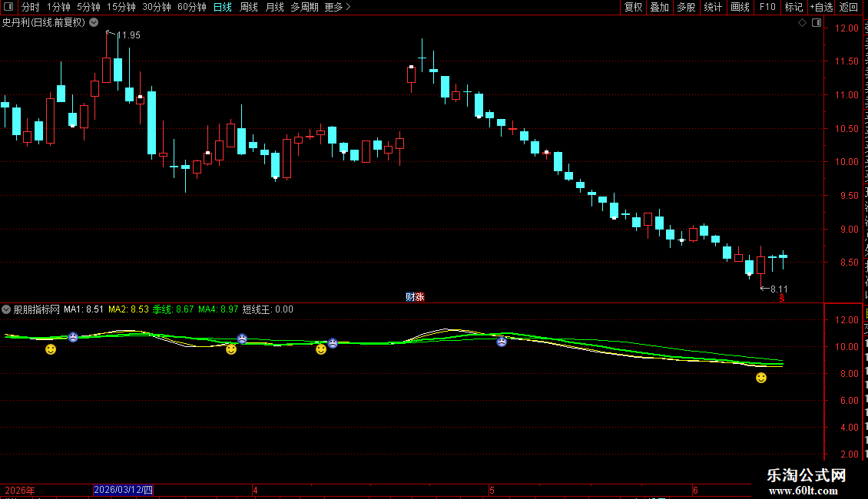Click the 股朋指标网 indicator name
This screenshot has width=868, height=499.
[x=37, y=309]
